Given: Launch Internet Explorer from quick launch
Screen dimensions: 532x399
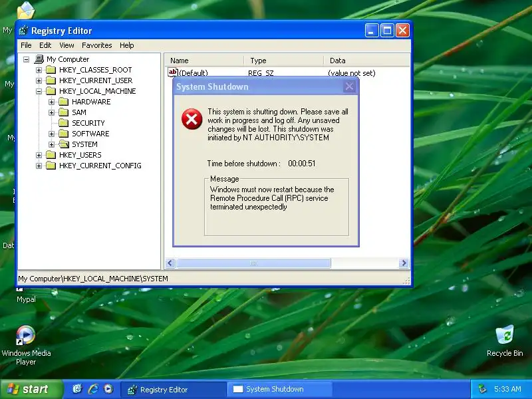Looking at the screenshot, I should pyautogui.click(x=93, y=389).
